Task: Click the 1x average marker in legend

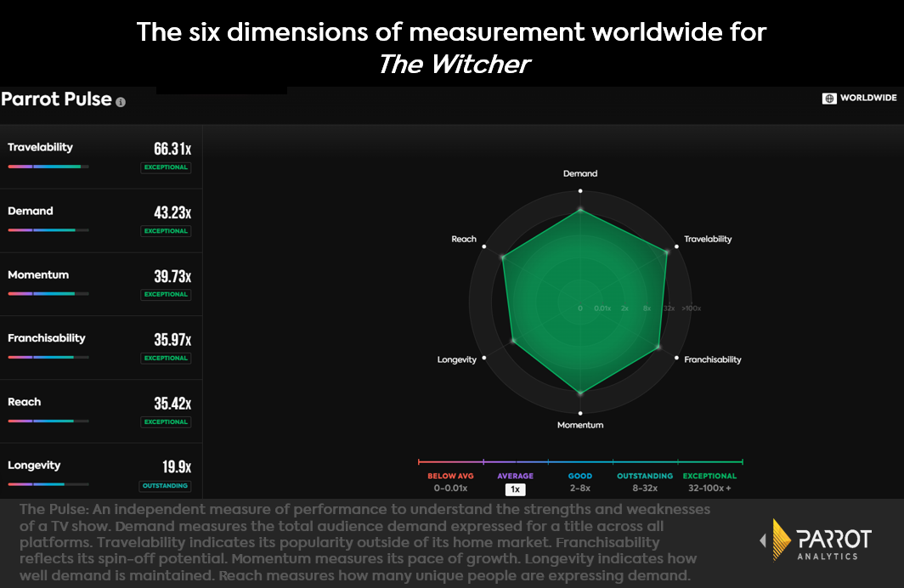Action: click(x=516, y=489)
